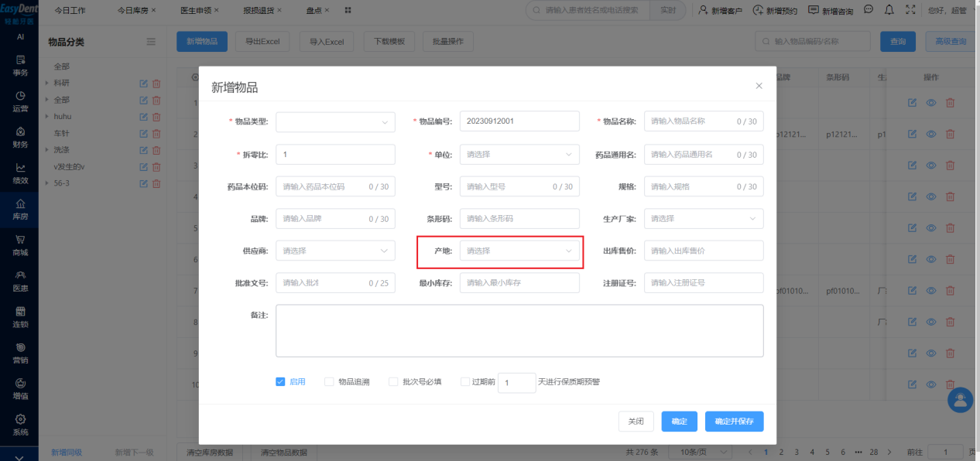The height and width of the screenshot is (461, 980).
Task: Edit the 科研 category
Action: (x=143, y=84)
